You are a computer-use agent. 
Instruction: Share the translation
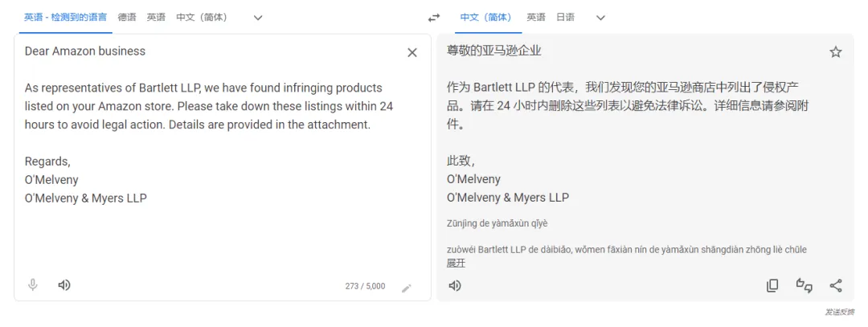click(835, 285)
